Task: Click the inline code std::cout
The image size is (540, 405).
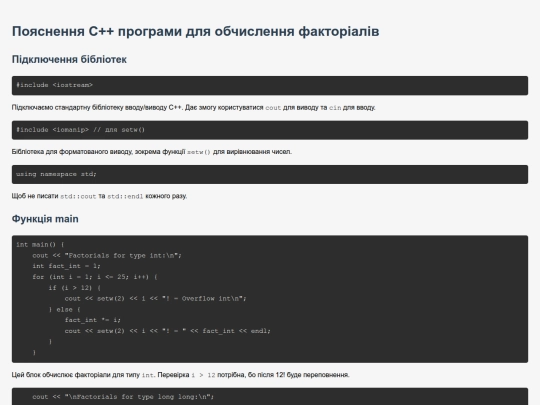Action: click(x=78, y=196)
